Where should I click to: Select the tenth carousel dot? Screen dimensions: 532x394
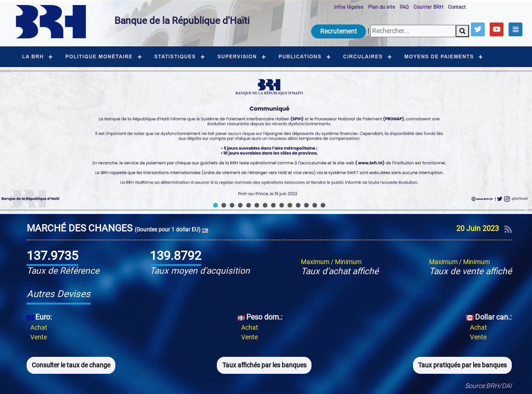pyautogui.click(x=290, y=205)
